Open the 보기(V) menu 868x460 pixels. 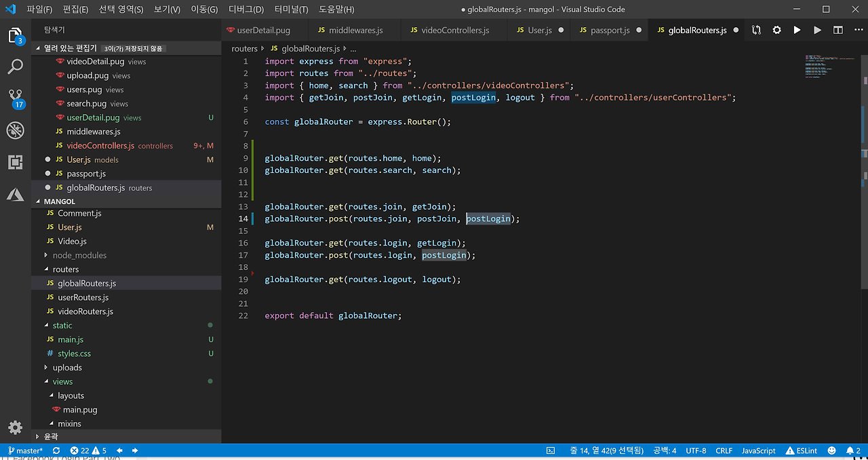(x=167, y=9)
